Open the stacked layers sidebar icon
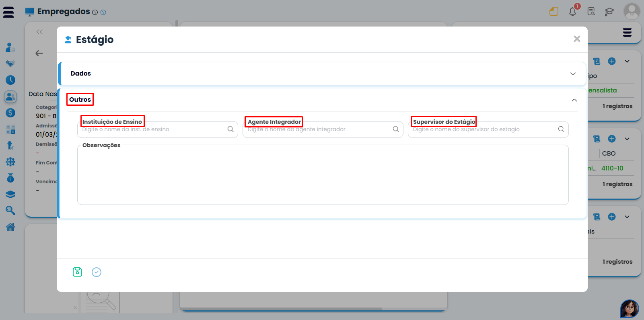This screenshot has height=320, width=644. pos(10,194)
